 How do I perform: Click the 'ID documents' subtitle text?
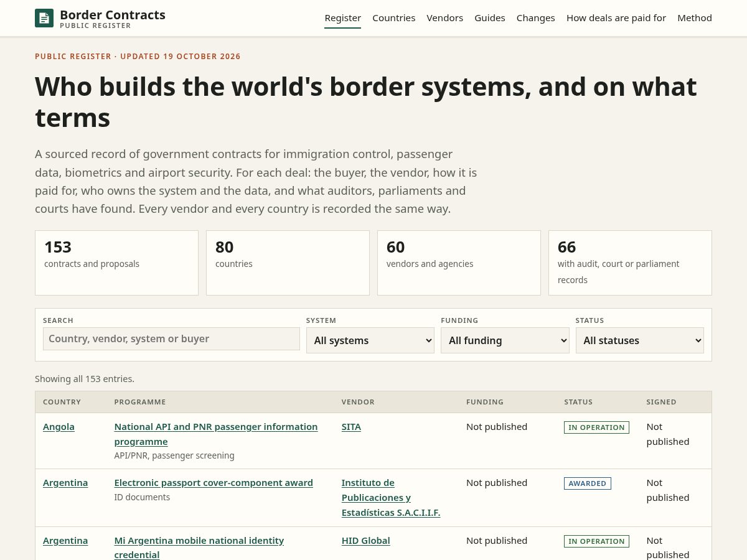pos(142,497)
